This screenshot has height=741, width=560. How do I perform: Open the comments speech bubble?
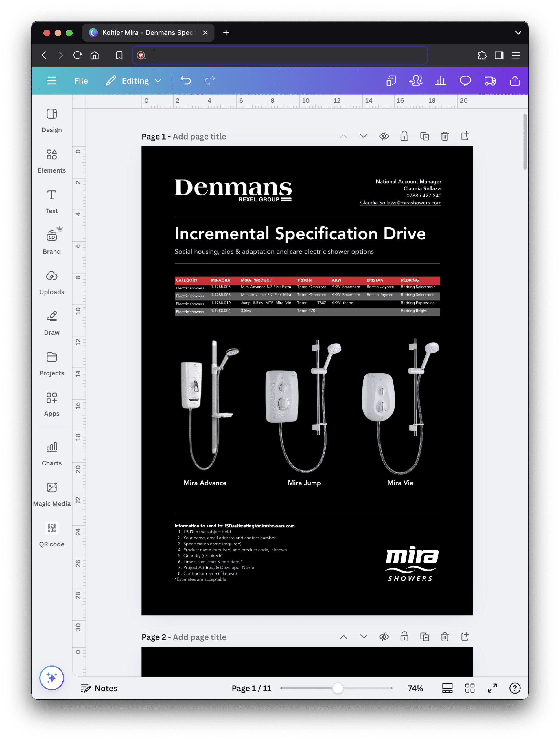click(x=465, y=81)
